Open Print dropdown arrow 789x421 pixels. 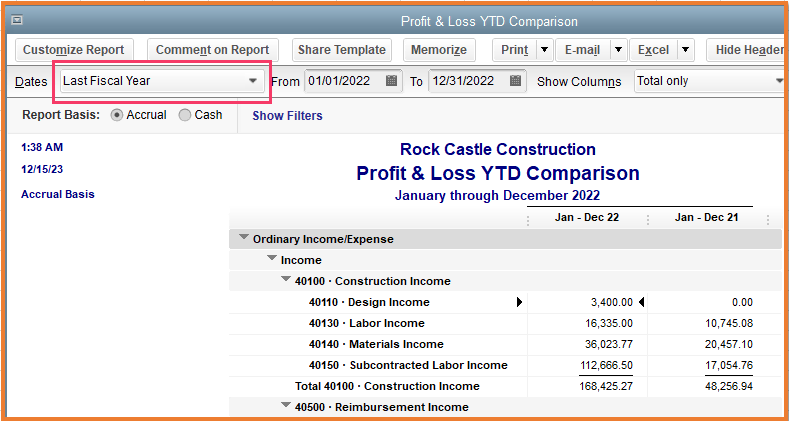click(x=544, y=50)
